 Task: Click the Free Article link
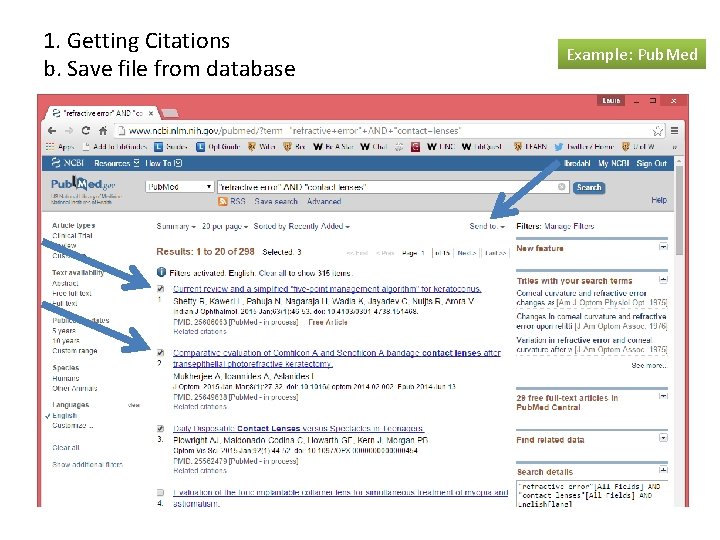(x=328, y=322)
